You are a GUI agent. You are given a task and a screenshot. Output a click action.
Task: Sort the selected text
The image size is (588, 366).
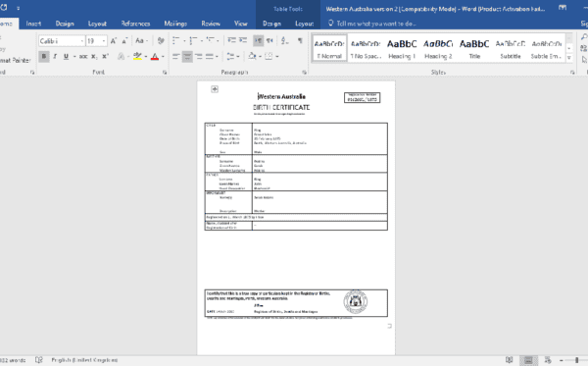(285, 40)
